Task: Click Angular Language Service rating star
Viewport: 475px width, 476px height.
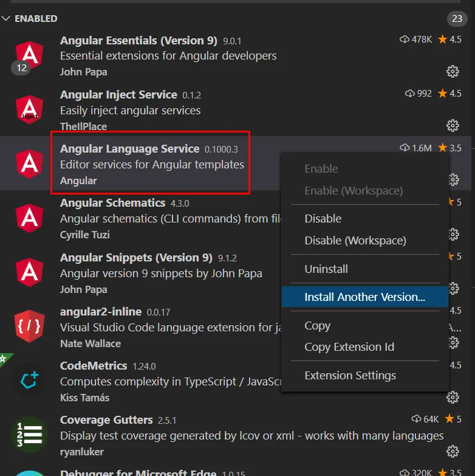Action: pos(443,148)
